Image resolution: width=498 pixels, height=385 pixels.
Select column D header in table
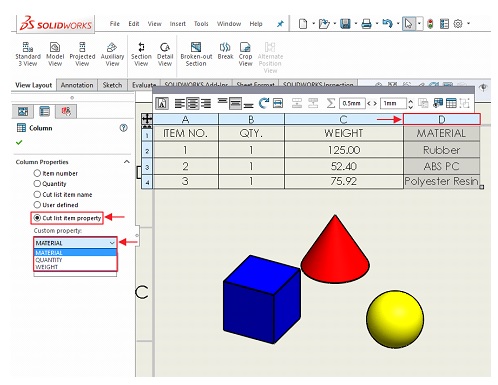coord(442,119)
